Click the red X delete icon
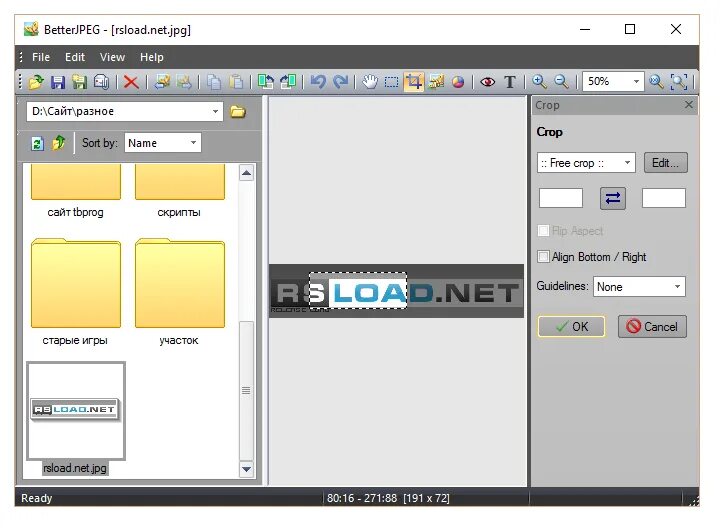Image resolution: width=721 pixels, height=532 pixels. tap(131, 82)
